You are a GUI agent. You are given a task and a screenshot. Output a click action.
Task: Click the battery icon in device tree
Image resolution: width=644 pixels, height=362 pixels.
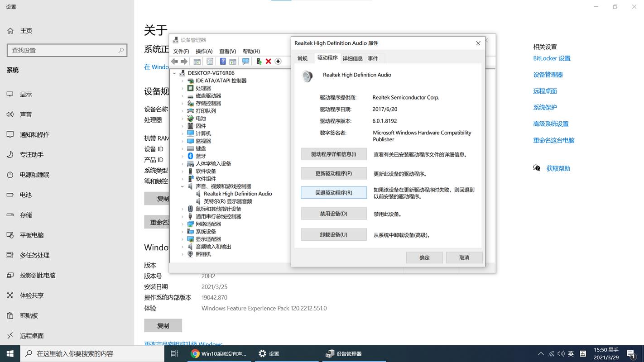point(191,119)
